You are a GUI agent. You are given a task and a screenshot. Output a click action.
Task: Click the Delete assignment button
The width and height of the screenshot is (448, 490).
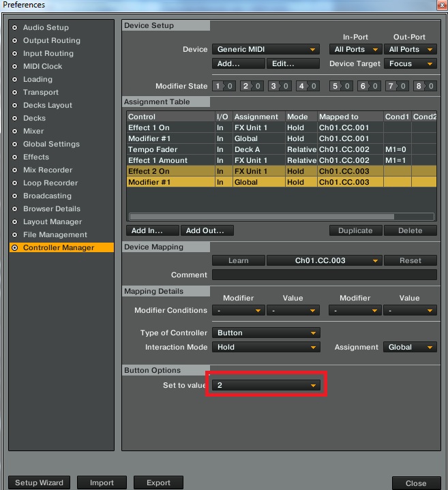410,230
